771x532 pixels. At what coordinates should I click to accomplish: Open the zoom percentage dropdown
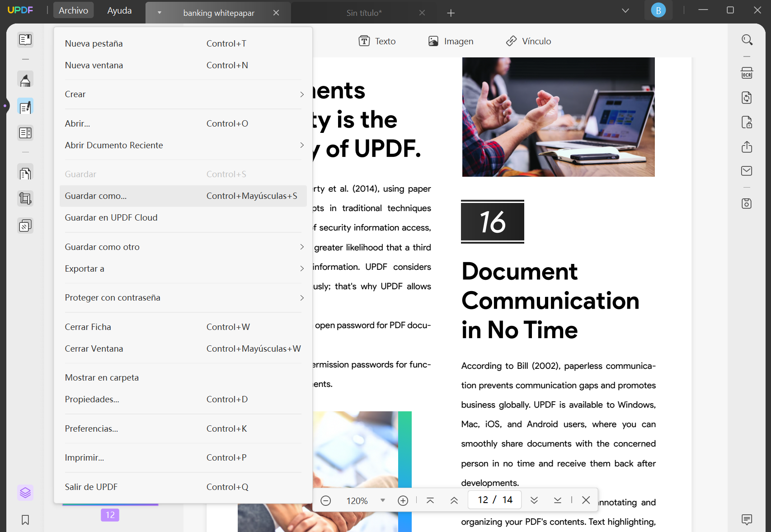point(382,500)
